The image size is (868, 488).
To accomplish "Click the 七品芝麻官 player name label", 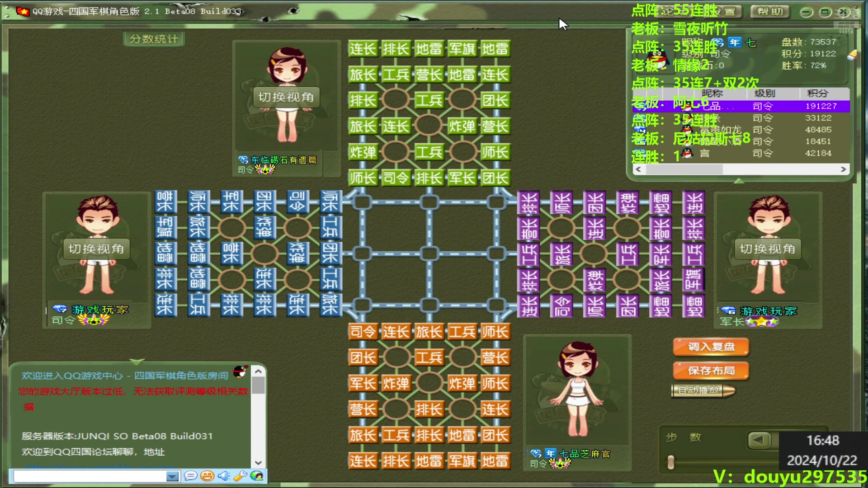I will [x=585, y=454].
